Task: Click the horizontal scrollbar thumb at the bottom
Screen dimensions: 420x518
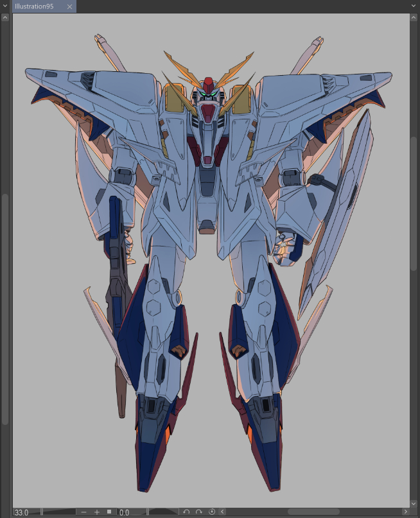Action: point(313,512)
